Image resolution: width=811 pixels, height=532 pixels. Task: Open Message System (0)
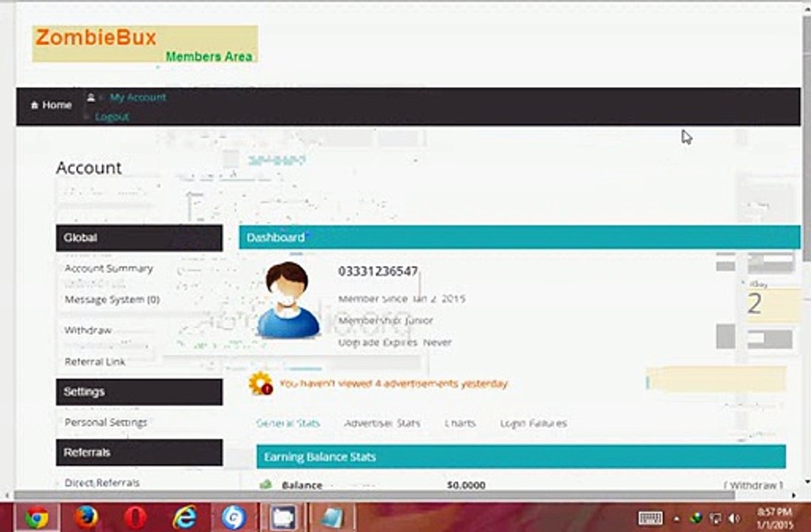pyautogui.click(x=112, y=299)
